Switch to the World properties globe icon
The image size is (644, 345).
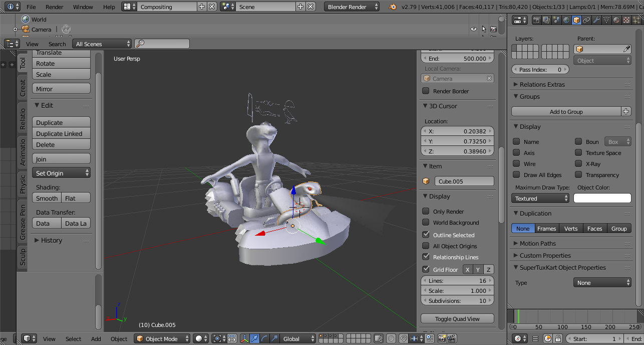point(566,20)
